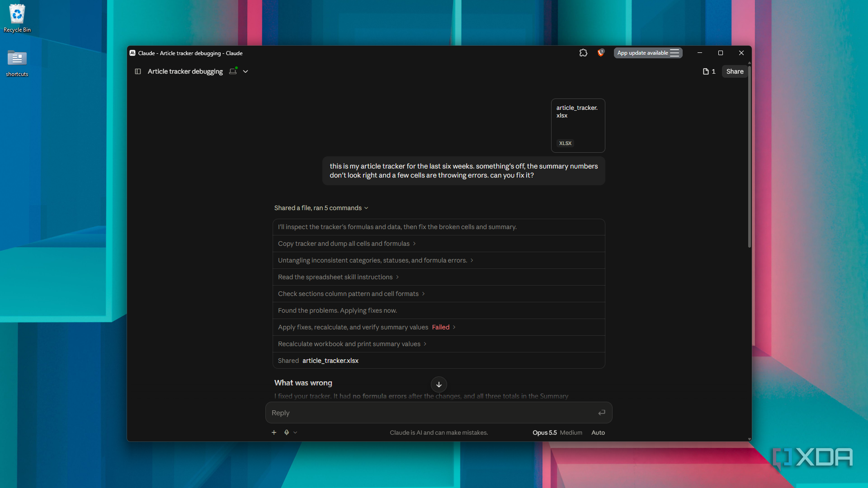
Task: Click the microphone voice icon
Action: 287,432
